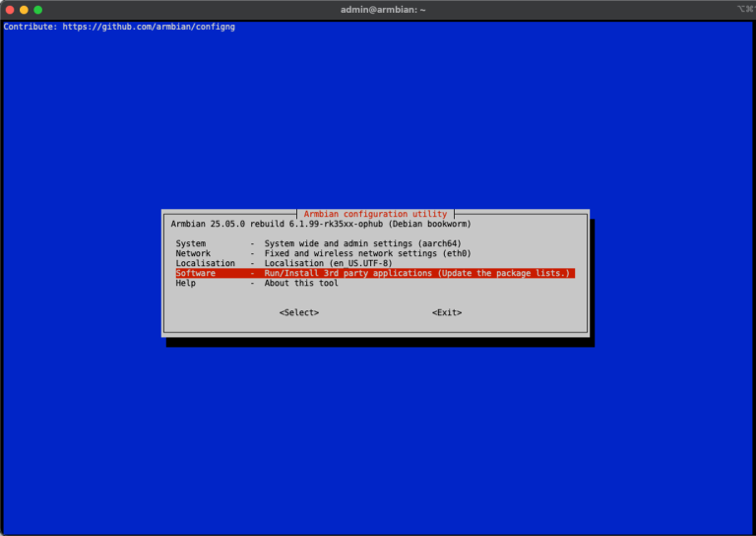Viewport: 756px width, 536px height.
Task: Minimize the terminal with the yellow button
Action: pos(25,9)
